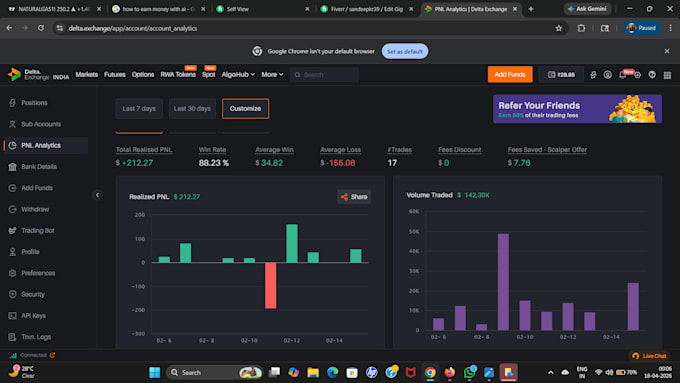Click the tallest purple Volume Traded bar
This screenshot has height=383, width=680.
coord(503,282)
